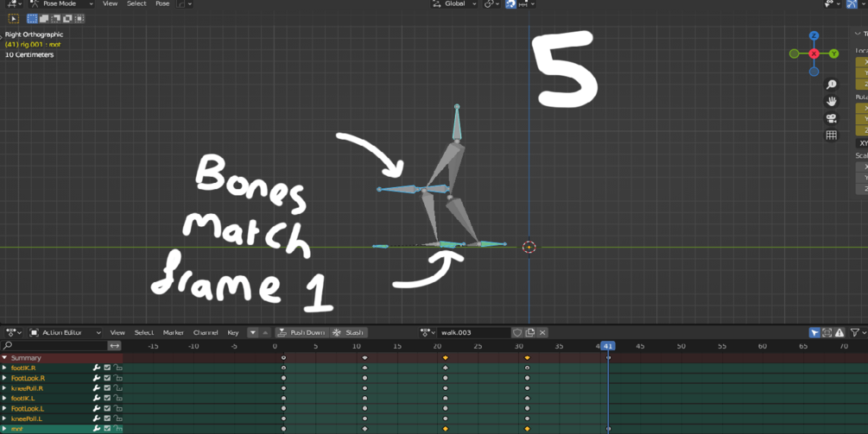This screenshot has width=868, height=434.
Task: Select Summary keyframe at frame 21
Action: [x=446, y=358]
